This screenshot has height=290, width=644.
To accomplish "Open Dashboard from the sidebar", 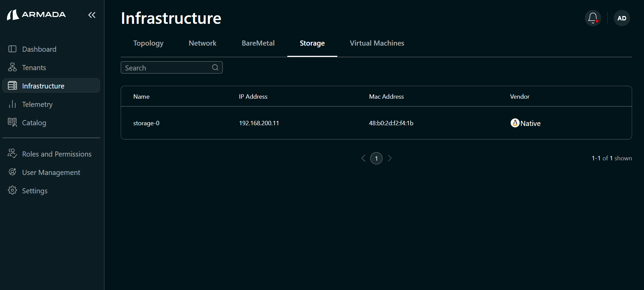I will (51, 49).
